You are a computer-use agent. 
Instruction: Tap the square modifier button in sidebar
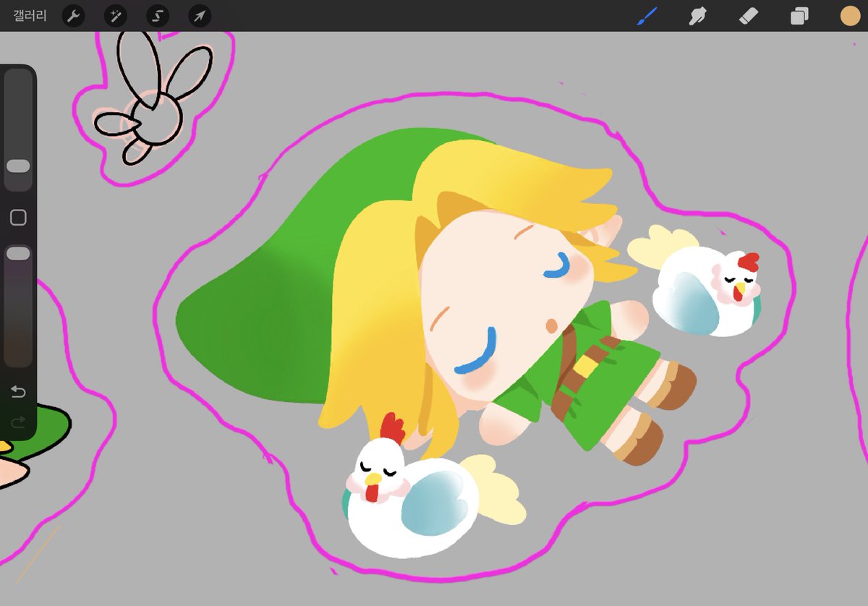tap(18, 218)
